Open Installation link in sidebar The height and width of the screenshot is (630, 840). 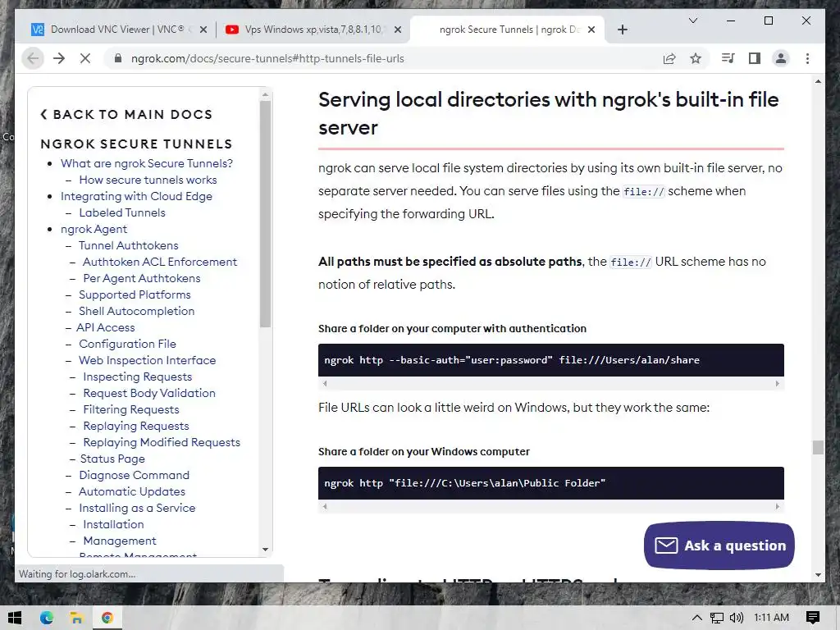coord(113,524)
